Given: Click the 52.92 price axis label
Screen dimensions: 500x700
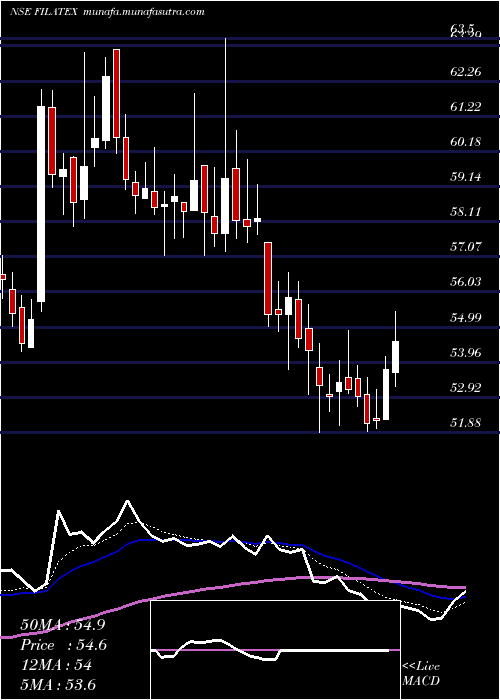Looking at the screenshot, I should pos(466,388).
